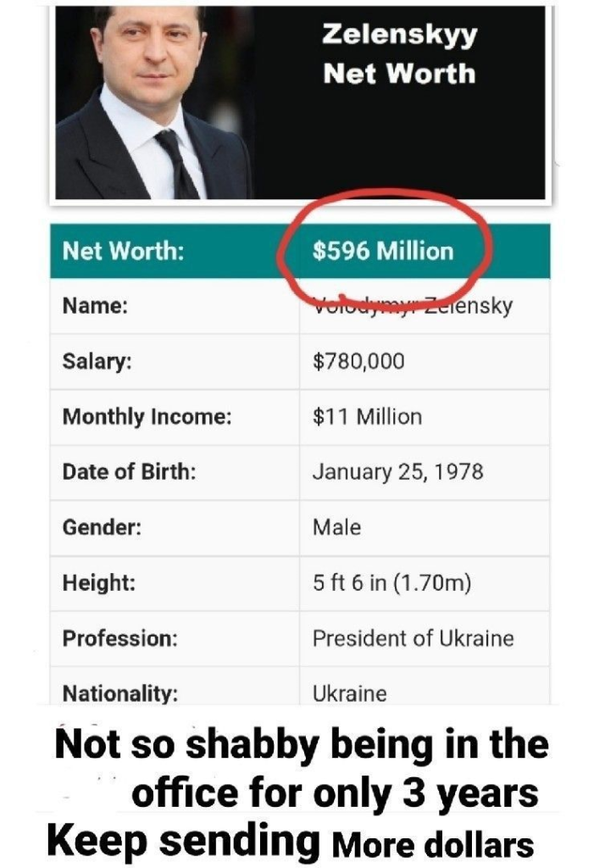Screen dimensions: 594x868
Task: Click the 'Name:' row label
Action: 95,305
